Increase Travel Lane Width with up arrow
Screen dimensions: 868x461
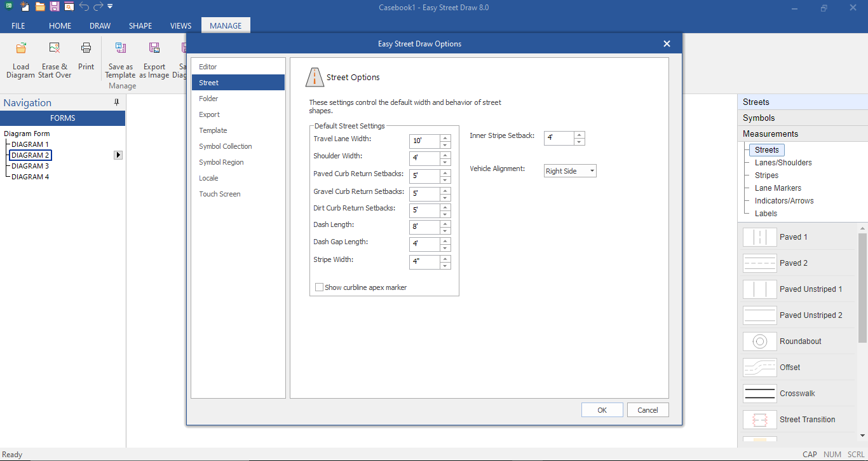[x=445, y=137]
